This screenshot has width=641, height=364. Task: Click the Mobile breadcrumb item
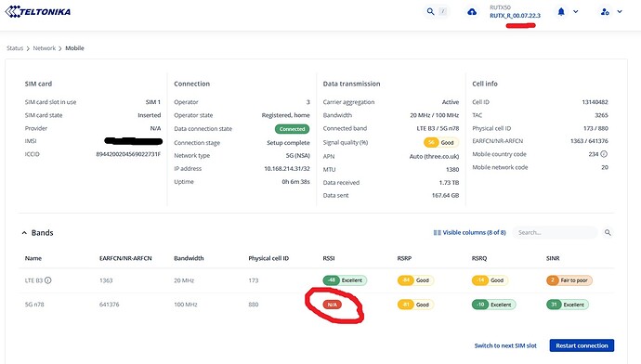coord(74,48)
